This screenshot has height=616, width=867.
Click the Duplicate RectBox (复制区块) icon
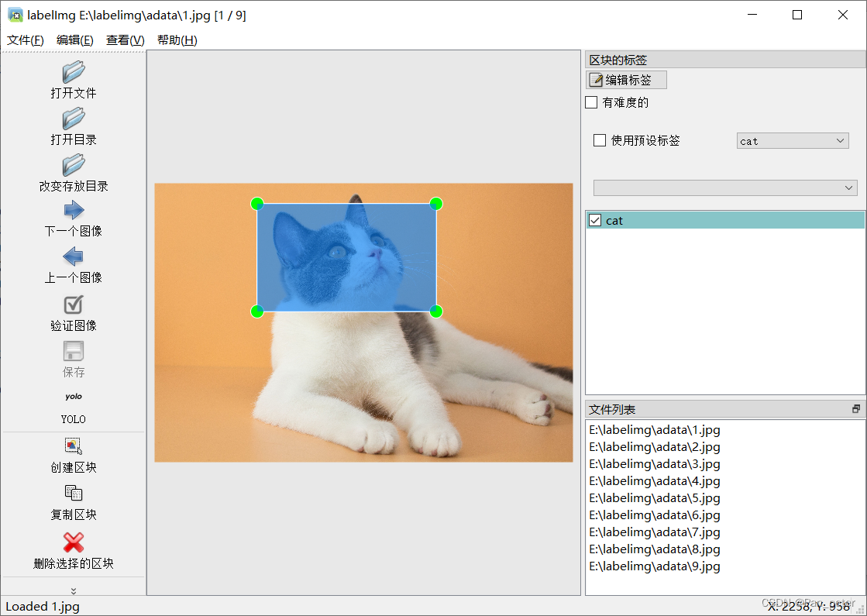74,493
